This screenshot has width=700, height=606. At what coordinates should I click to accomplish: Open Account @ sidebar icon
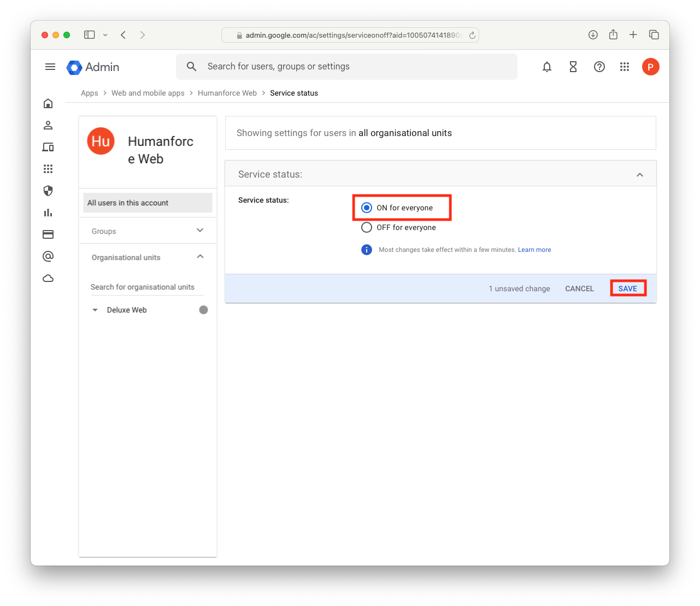pos(48,256)
